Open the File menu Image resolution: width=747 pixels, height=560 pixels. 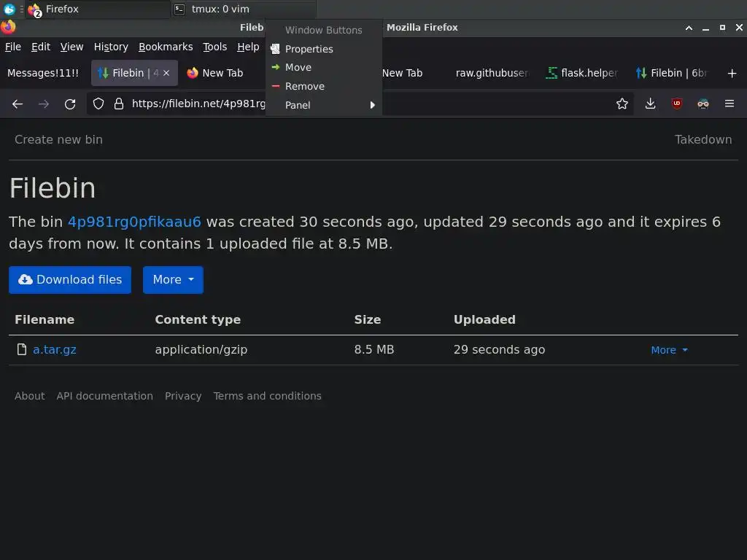point(13,47)
